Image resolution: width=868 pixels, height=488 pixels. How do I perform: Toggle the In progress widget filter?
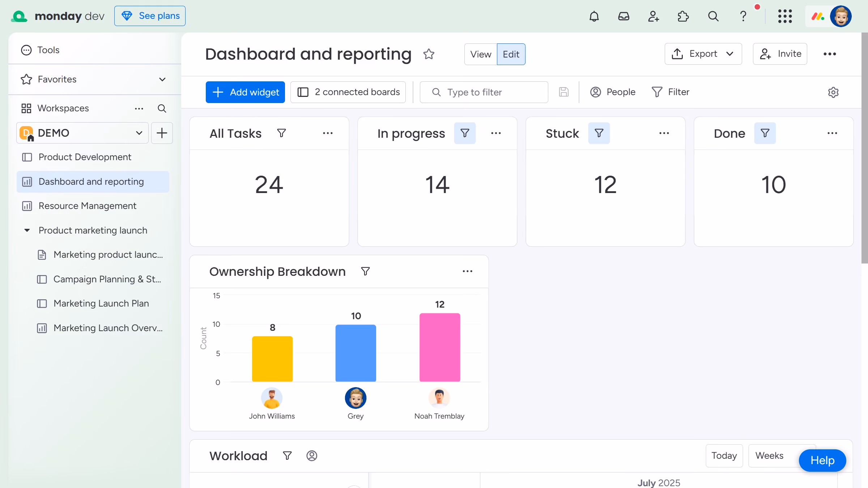(465, 133)
